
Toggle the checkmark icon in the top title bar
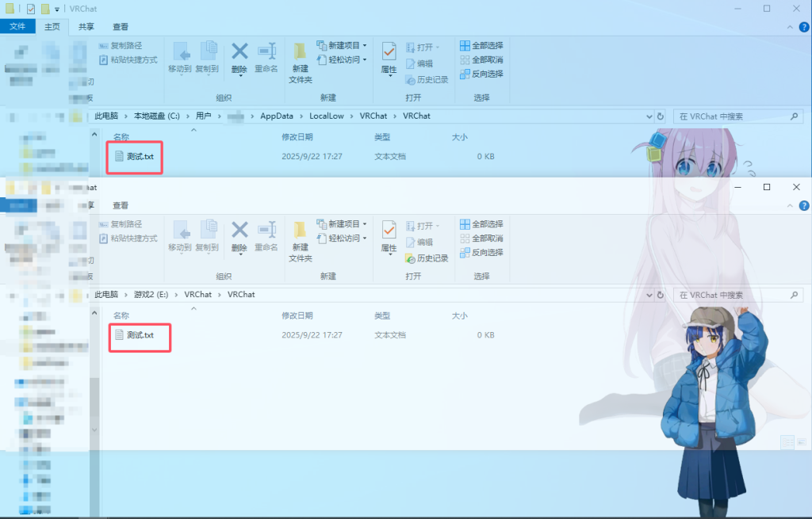[x=30, y=9]
